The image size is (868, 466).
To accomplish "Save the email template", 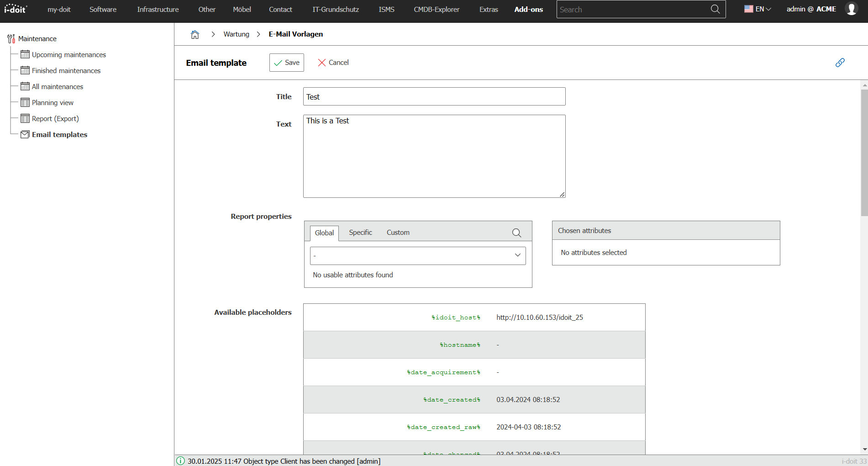I will tap(287, 63).
